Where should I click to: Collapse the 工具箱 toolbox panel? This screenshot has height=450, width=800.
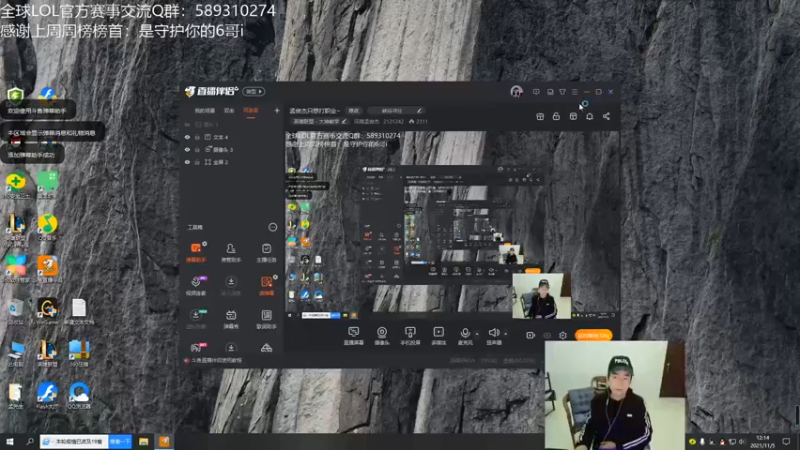click(273, 227)
